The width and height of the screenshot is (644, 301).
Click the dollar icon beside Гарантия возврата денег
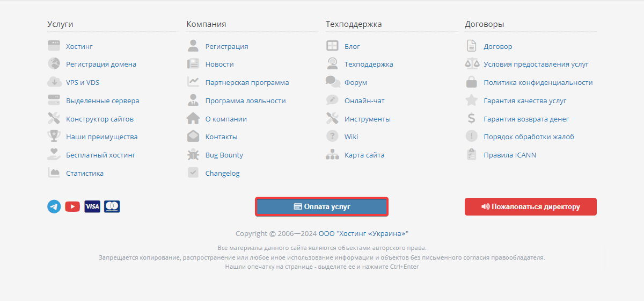click(471, 118)
